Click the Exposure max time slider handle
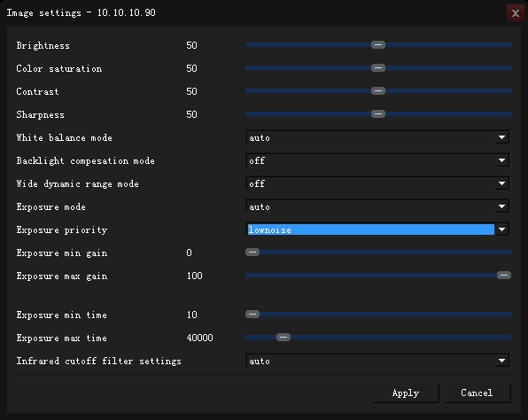 point(283,337)
